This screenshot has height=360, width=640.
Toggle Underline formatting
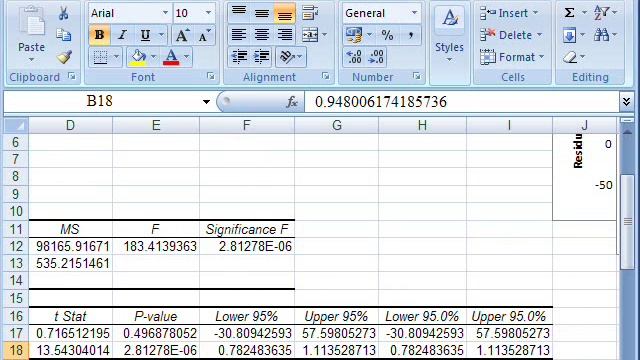pos(145,35)
